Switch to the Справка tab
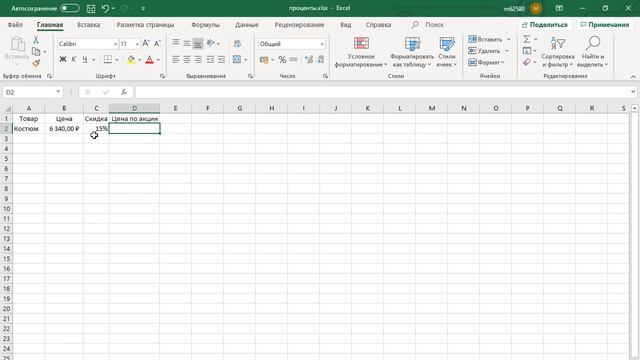This screenshot has height=360, width=640. pos(378,25)
